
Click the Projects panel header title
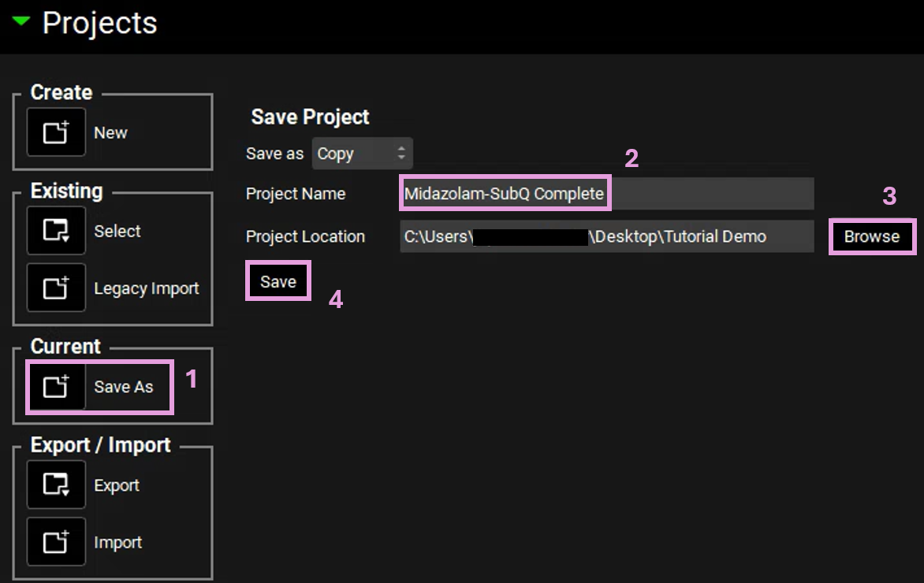tap(99, 24)
